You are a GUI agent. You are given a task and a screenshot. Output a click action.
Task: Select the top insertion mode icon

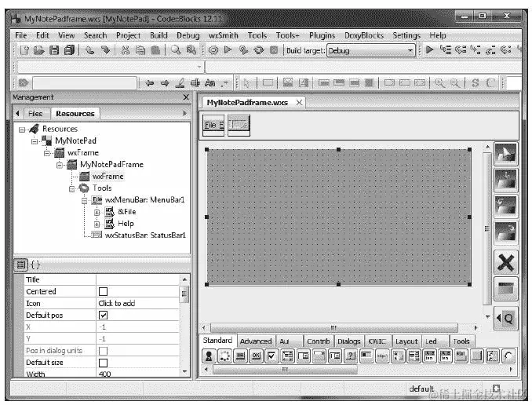point(505,154)
